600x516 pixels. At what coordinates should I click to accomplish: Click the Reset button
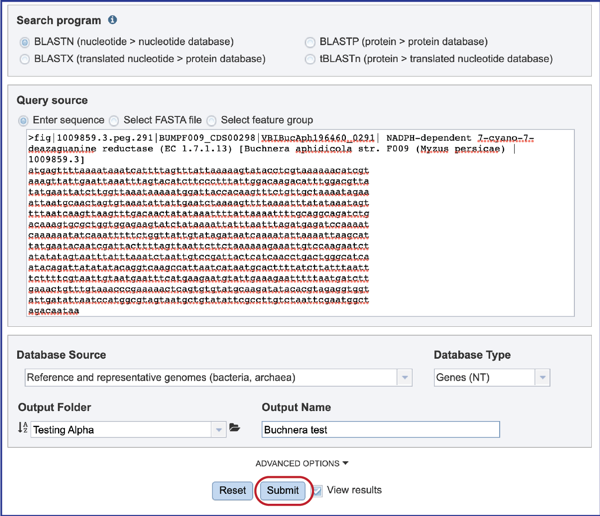point(233,490)
